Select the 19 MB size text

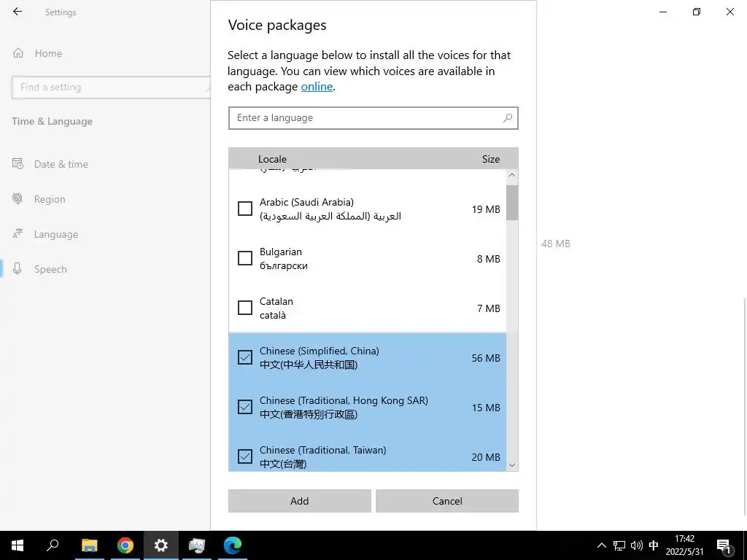coord(486,209)
